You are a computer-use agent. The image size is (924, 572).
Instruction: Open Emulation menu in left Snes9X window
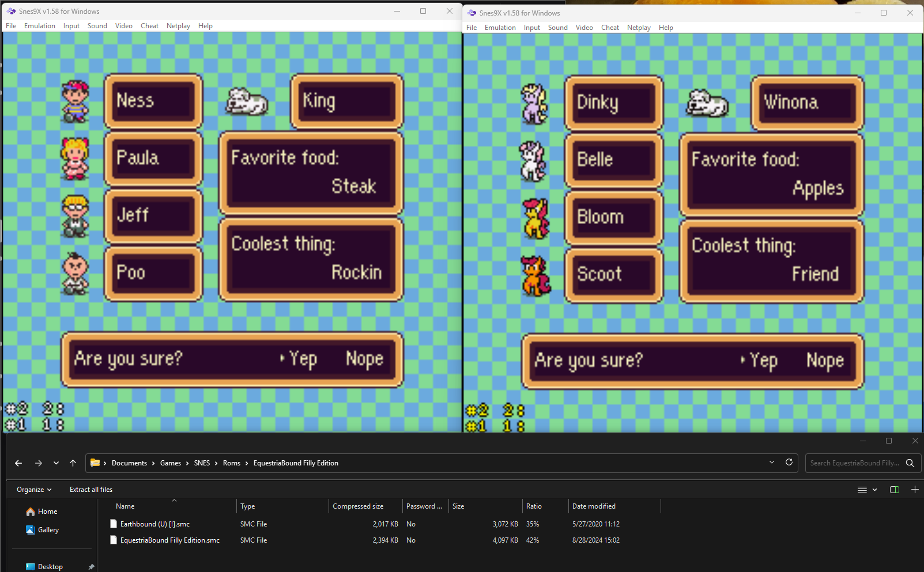click(40, 26)
